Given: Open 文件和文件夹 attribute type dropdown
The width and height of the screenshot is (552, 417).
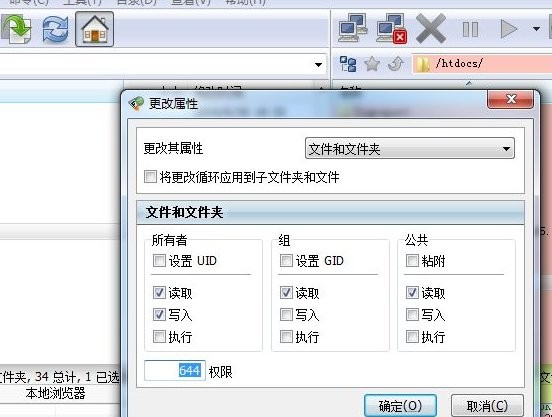Looking at the screenshot, I should point(409,149).
